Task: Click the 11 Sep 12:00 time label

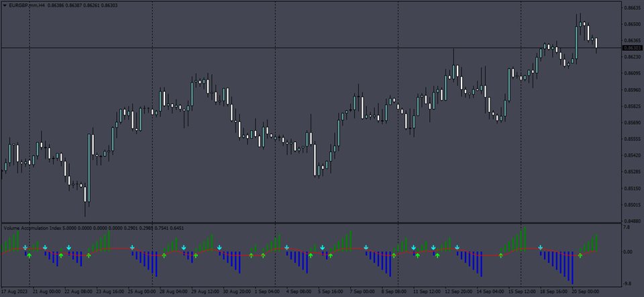Action: click(427, 291)
